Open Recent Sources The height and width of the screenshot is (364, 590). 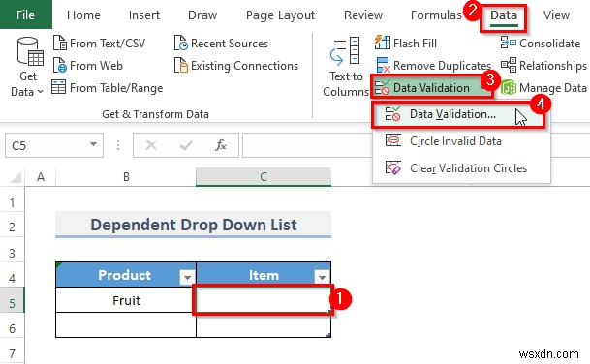coord(221,44)
